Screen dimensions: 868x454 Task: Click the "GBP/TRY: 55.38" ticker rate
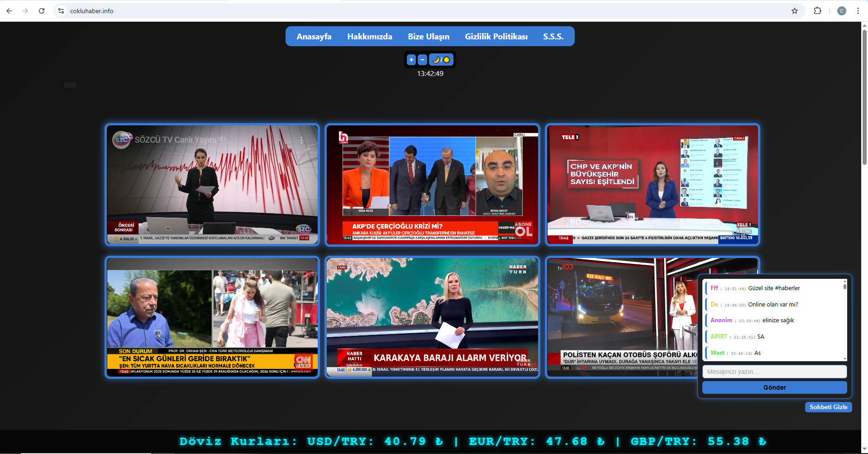698,441
